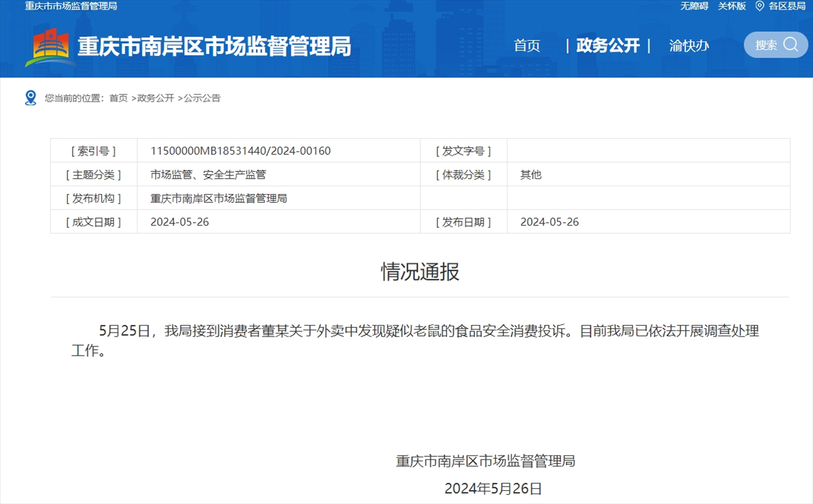This screenshot has height=504, width=813.
Task: Open the 渝快办 navigation item
Action: tap(689, 45)
